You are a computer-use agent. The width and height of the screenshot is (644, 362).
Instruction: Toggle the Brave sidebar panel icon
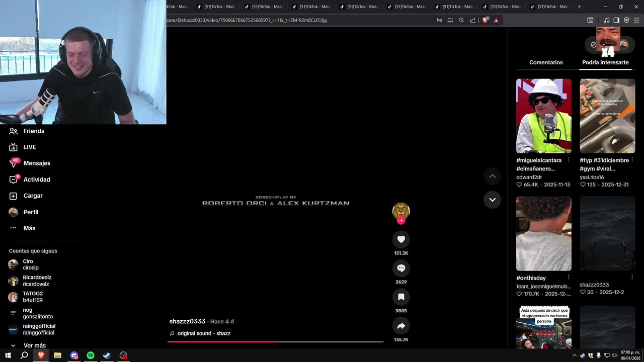click(616, 20)
